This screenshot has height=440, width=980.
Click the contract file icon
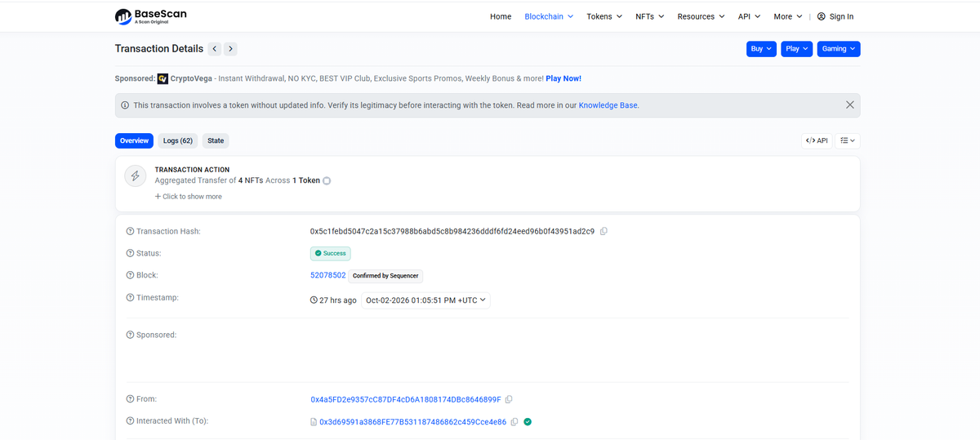pos(314,422)
